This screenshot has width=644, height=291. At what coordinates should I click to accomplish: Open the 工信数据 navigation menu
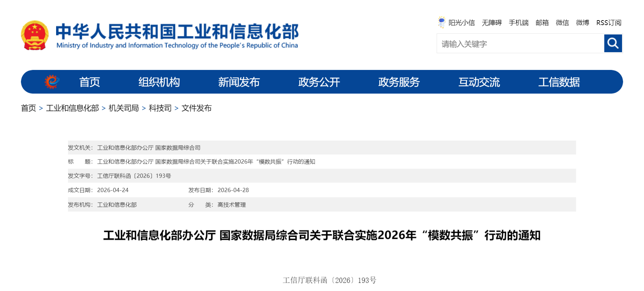point(559,82)
